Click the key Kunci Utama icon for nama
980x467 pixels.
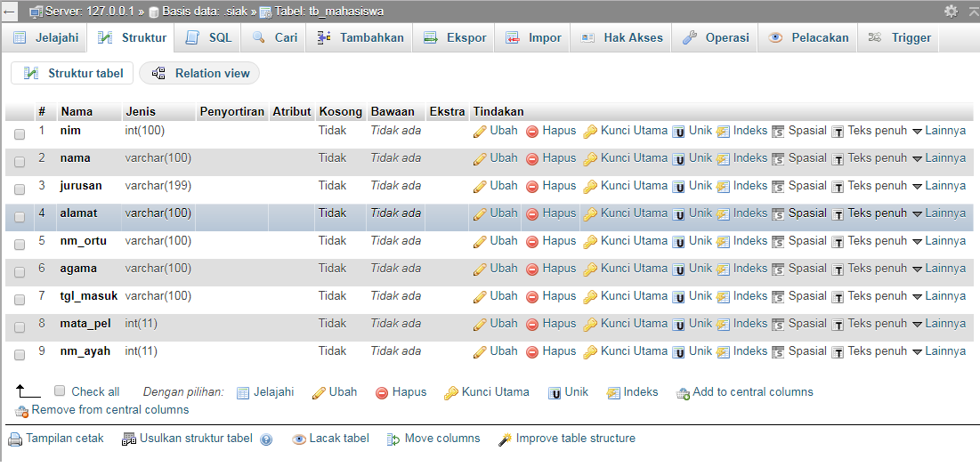pos(590,159)
